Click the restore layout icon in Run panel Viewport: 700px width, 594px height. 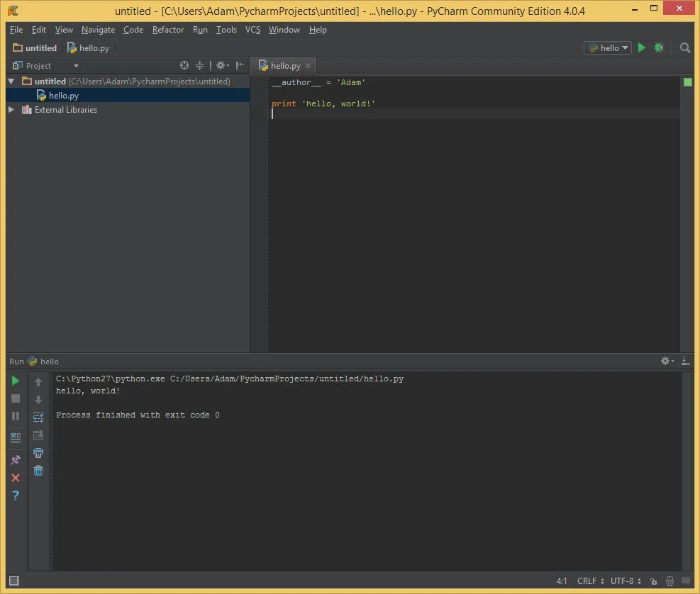click(x=15, y=438)
